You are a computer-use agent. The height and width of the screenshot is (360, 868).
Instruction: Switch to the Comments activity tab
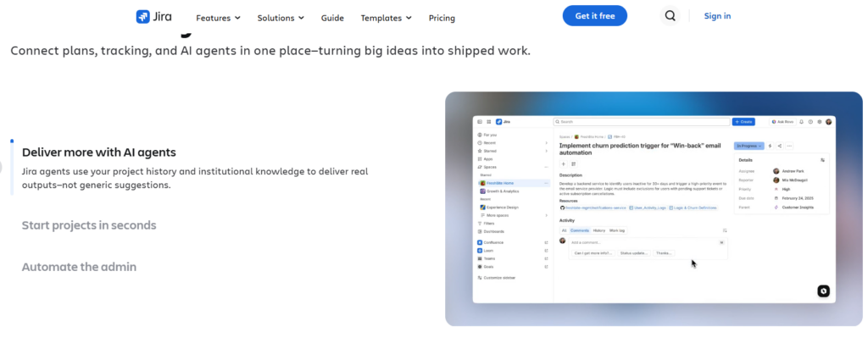point(580,230)
